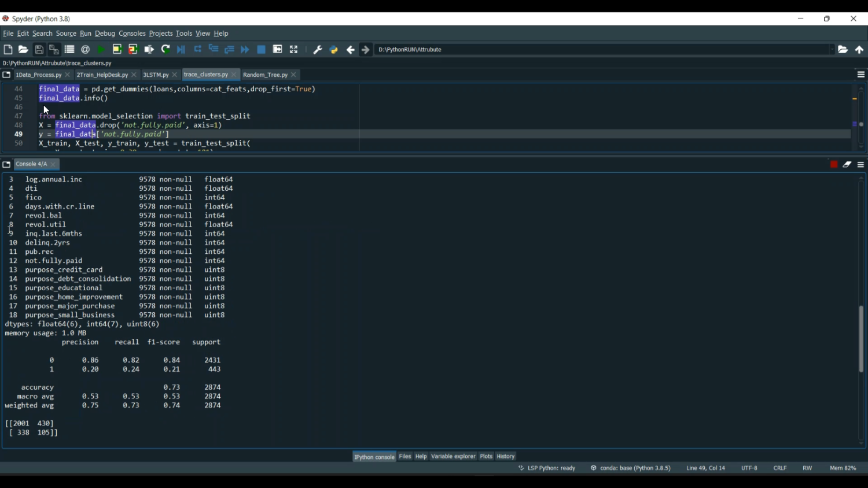
Task: Remove all variables with the eraser icon
Action: [x=847, y=165]
